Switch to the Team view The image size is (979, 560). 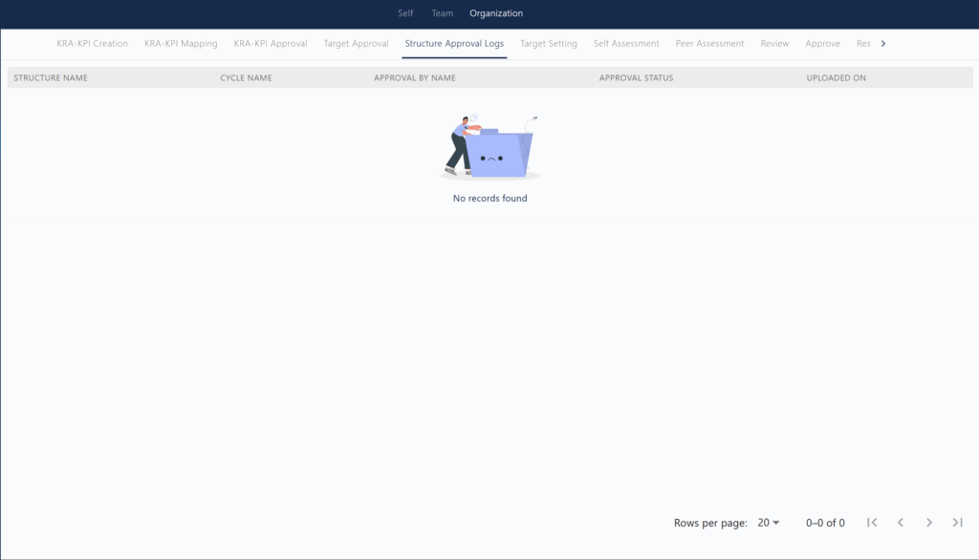[442, 13]
